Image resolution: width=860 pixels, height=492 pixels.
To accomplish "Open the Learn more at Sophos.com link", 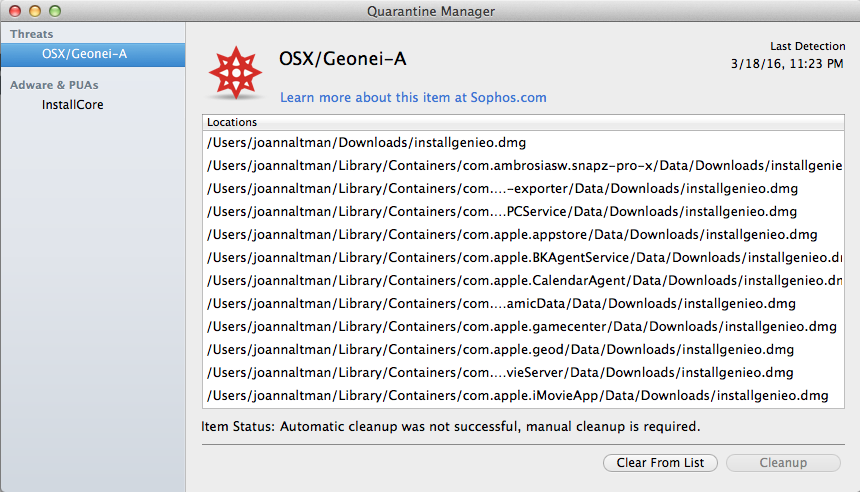I will click(x=413, y=98).
